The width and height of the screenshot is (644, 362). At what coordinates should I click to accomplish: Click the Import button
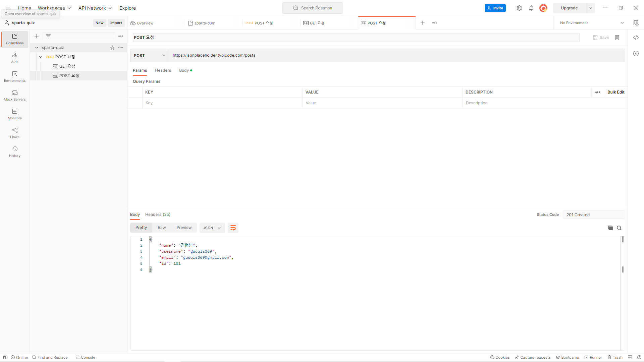point(116,23)
